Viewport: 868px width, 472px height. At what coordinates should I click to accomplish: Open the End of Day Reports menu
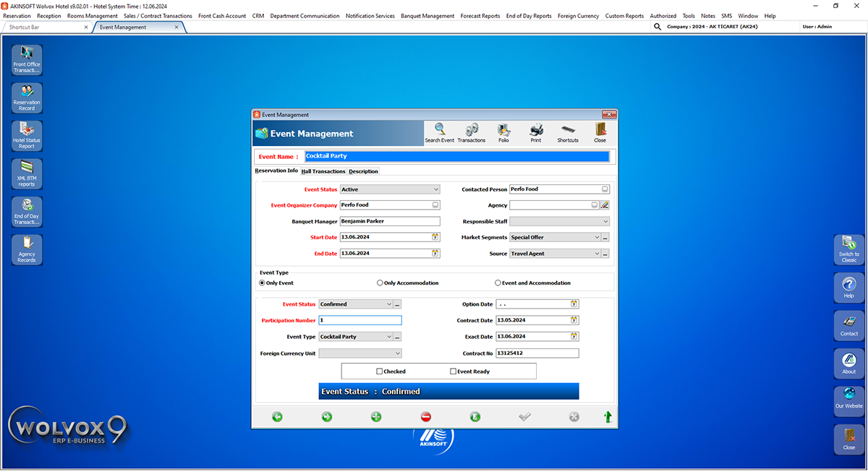pyautogui.click(x=529, y=16)
